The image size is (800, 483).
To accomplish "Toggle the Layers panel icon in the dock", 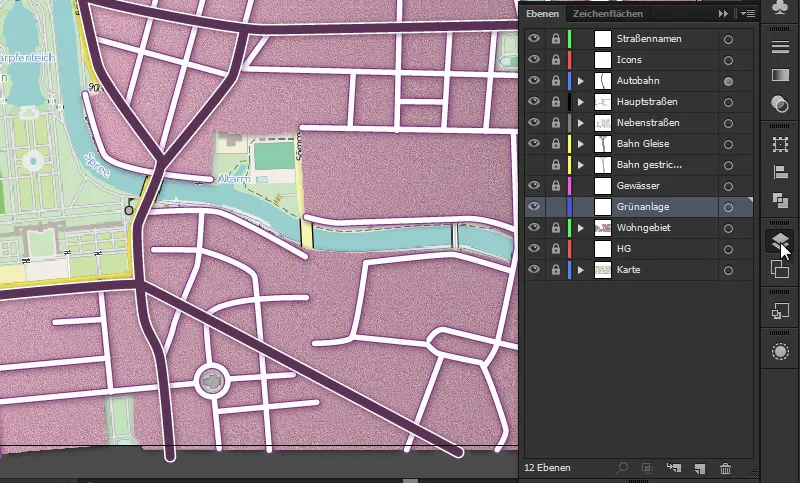I will [779, 241].
